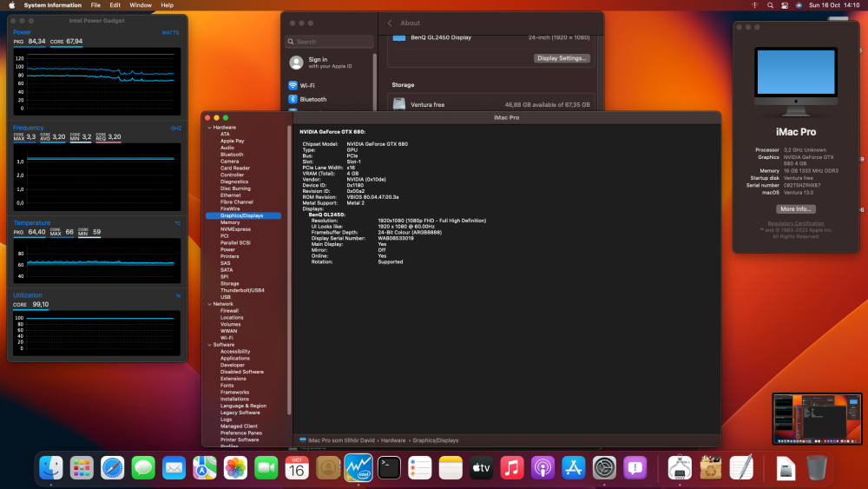Select Thunderbolt/USB4 in sidebar
868x489 pixels.
point(242,290)
